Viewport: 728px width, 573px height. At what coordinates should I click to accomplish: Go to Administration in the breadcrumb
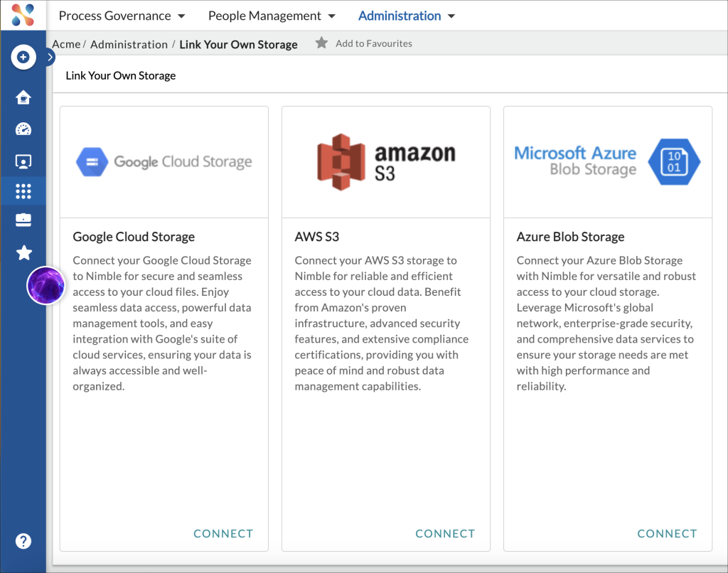point(129,44)
